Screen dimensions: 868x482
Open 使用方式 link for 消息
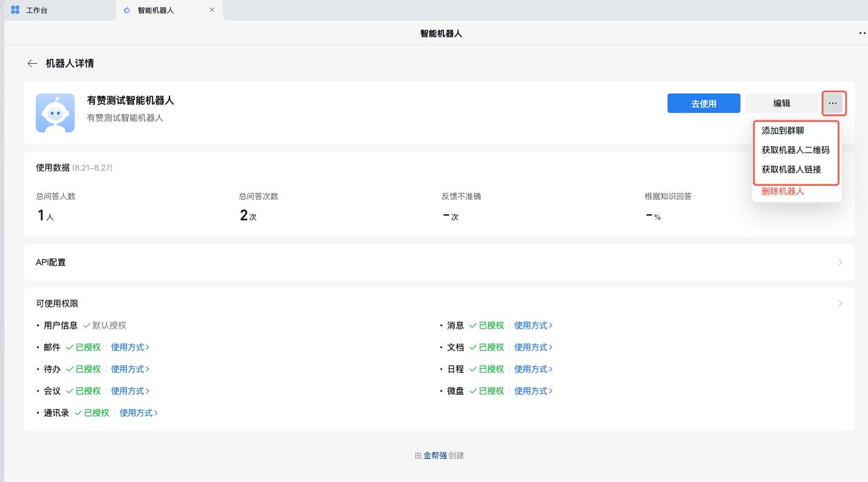click(x=534, y=325)
